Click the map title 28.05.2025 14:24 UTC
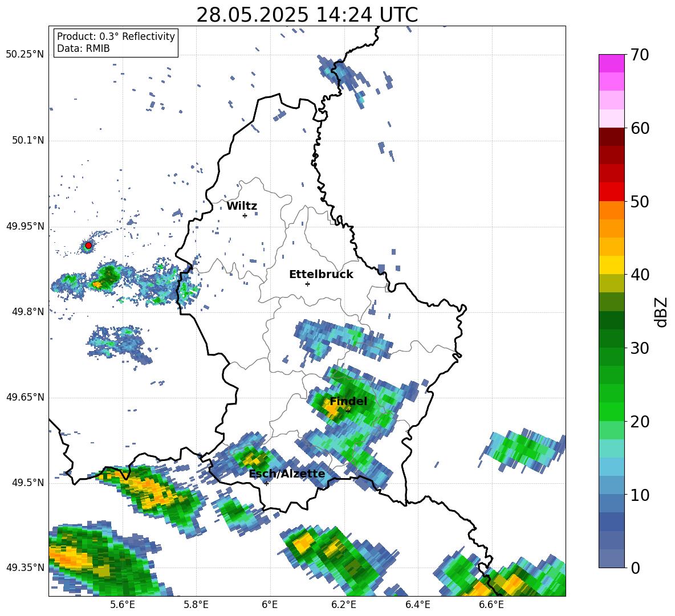 pos(307,15)
